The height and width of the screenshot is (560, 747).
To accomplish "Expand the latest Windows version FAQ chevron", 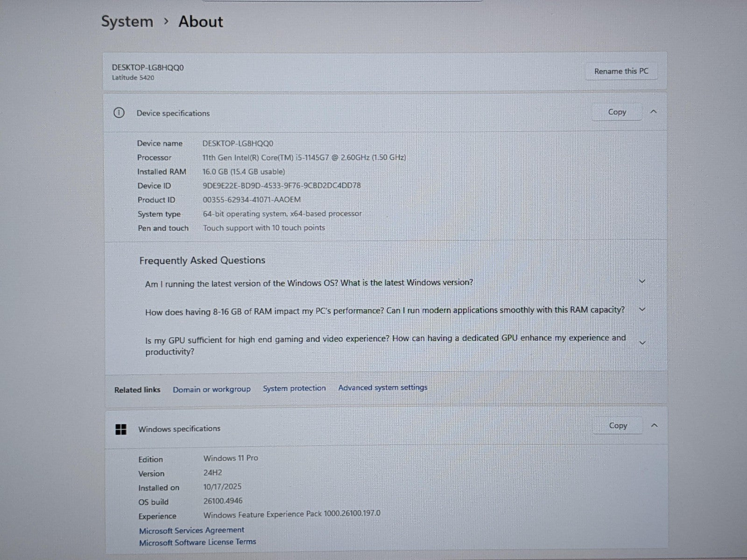I will tap(642, 281).
